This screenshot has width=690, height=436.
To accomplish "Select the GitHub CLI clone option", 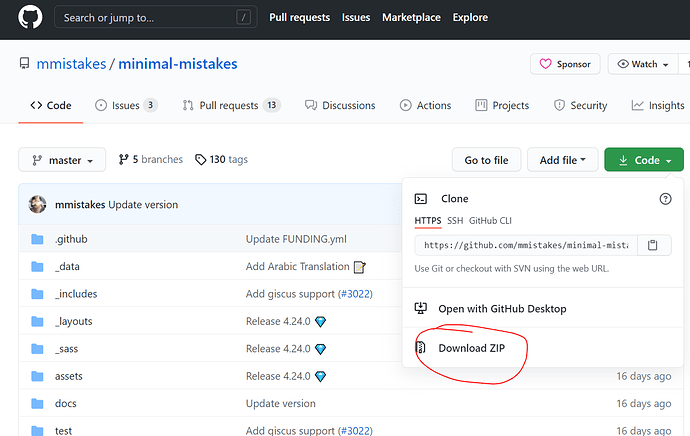I will [490, 220].
